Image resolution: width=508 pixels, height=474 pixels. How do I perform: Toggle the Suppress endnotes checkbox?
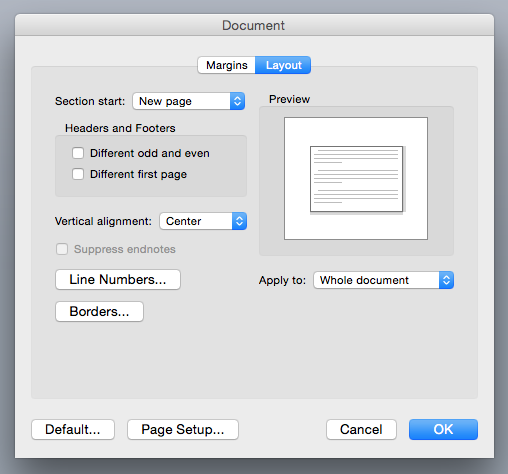(x=62, y=249)
